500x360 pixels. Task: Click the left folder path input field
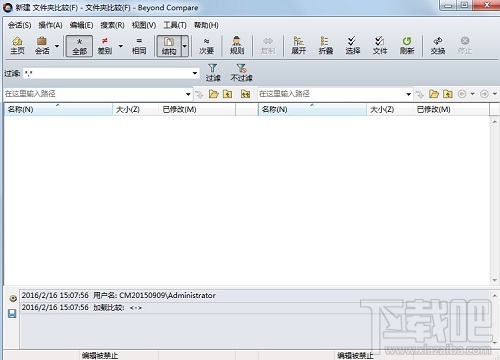tap(94, 94)
